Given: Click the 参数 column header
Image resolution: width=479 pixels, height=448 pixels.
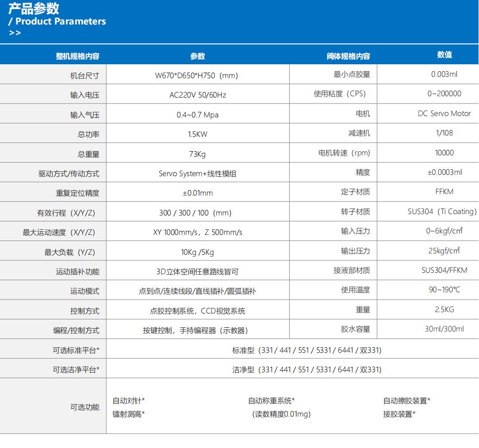Looking at the screenshot, I should point(197,56).
